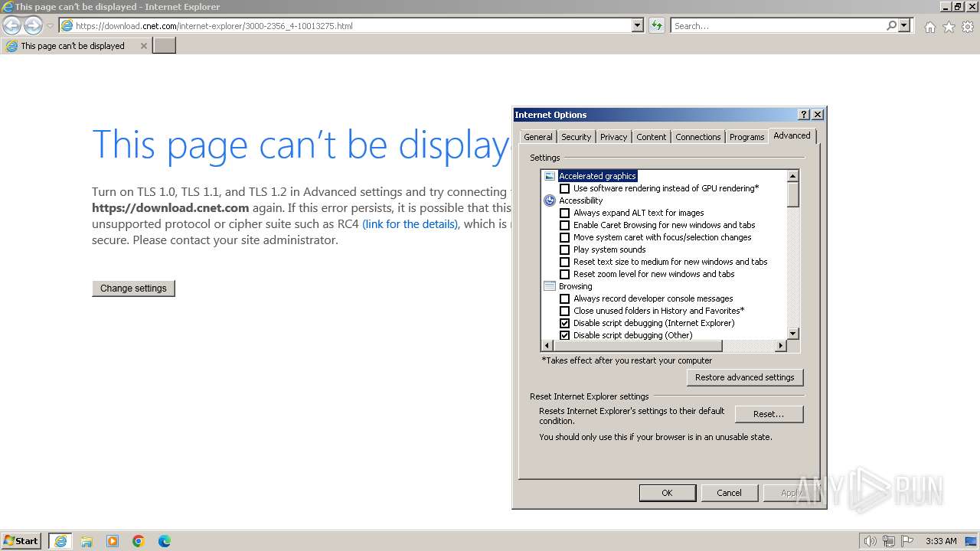Select the Accelerated graphics category icon

(549, 176)
